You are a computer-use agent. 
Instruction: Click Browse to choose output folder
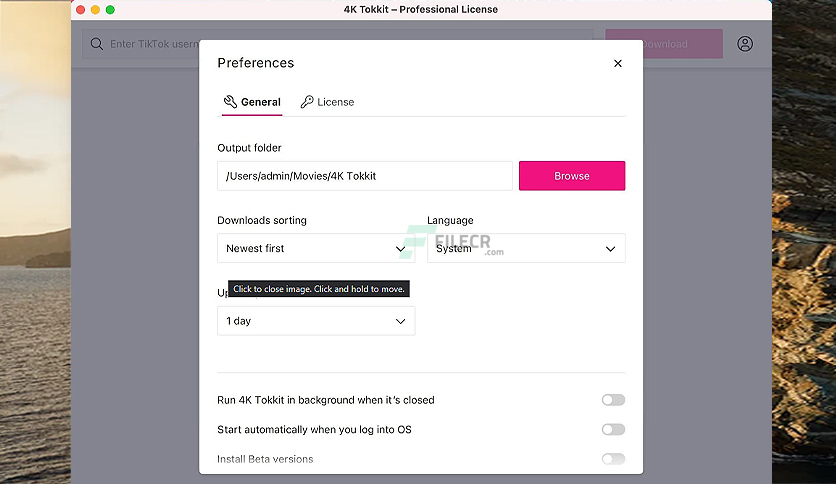pyautogui.click(x=572, y=176)
